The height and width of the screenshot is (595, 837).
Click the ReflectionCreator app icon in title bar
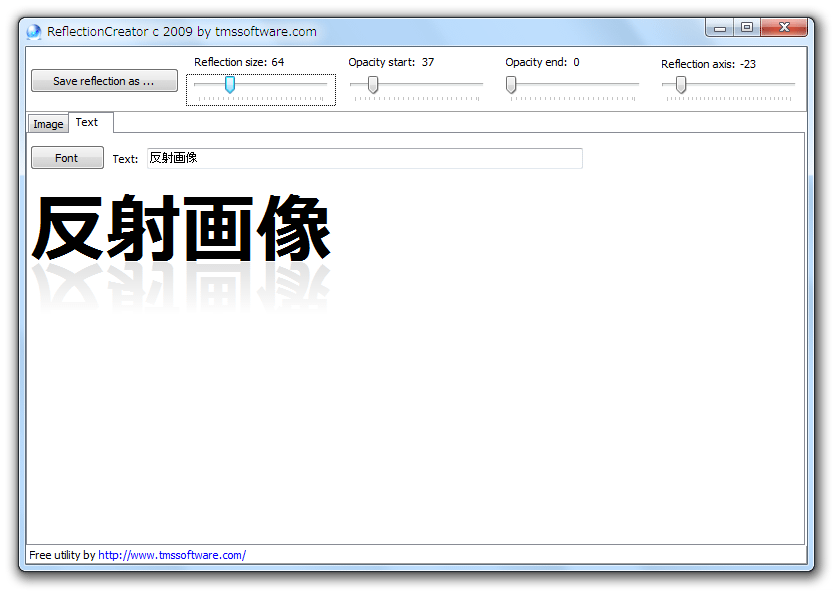(x=34, y=32)
